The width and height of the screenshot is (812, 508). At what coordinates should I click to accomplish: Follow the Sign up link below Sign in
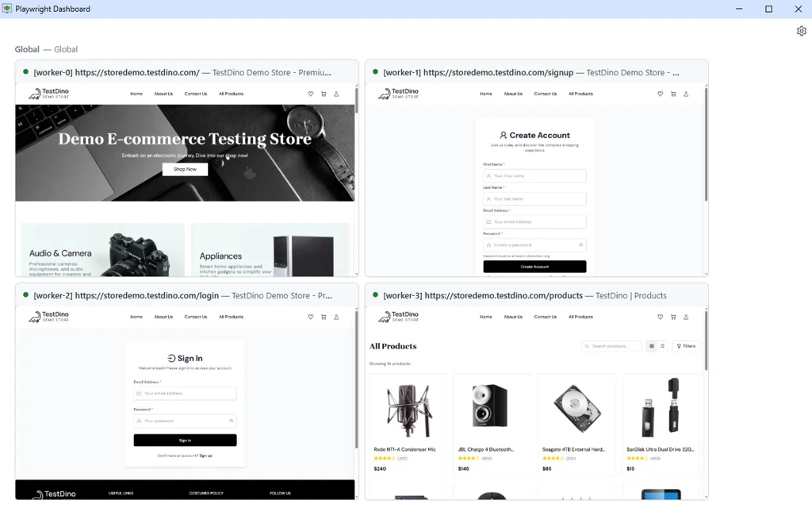205,456
